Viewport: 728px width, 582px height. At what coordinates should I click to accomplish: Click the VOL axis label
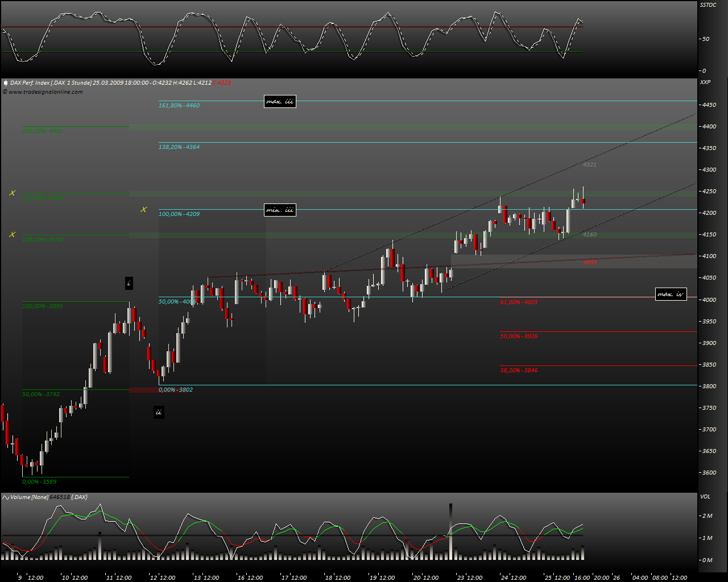pos(705,496)
